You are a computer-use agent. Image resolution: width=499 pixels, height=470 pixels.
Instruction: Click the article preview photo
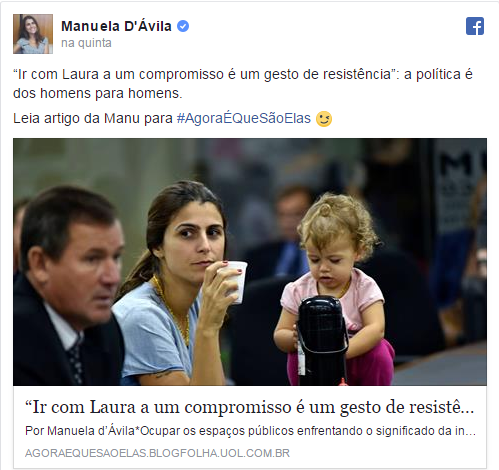pyautogui.click(x=250, y=262)
